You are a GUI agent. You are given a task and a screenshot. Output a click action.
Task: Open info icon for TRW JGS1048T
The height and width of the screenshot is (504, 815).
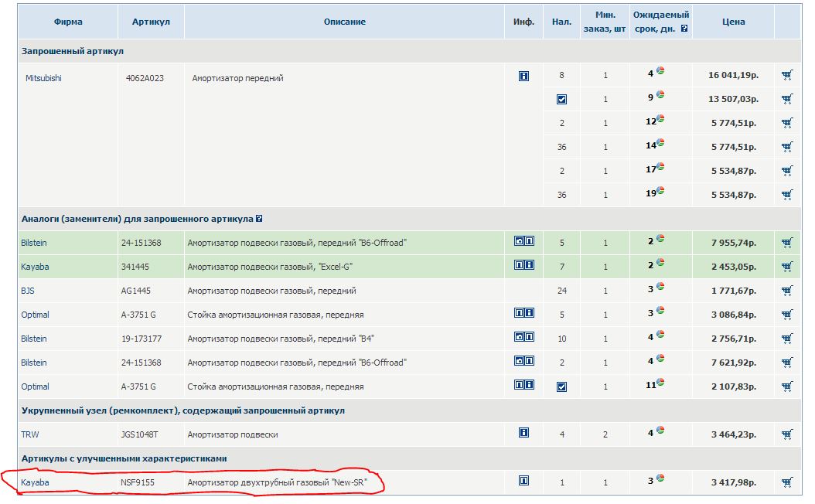click(524, 433)
